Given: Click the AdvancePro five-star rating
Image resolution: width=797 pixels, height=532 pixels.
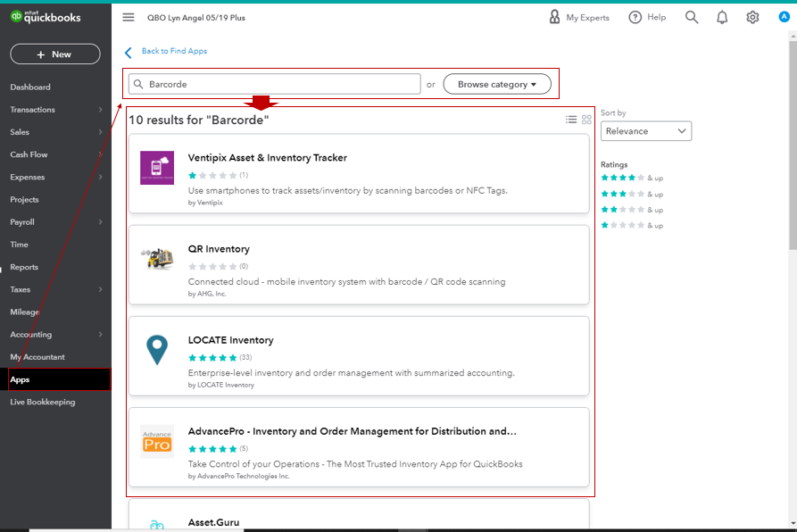Looking at the screenshot, I should tap(212, 449).
